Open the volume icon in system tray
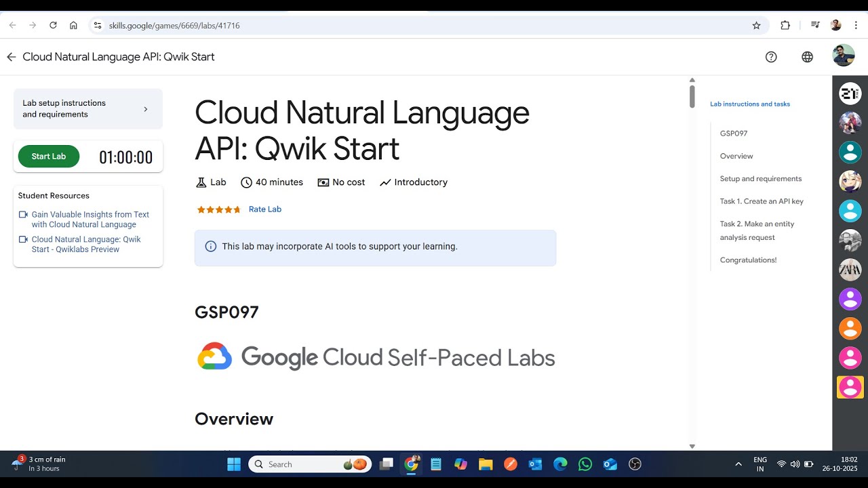This screenshot has width=868, height=488. pyautogui.click(x=795, y=464)
